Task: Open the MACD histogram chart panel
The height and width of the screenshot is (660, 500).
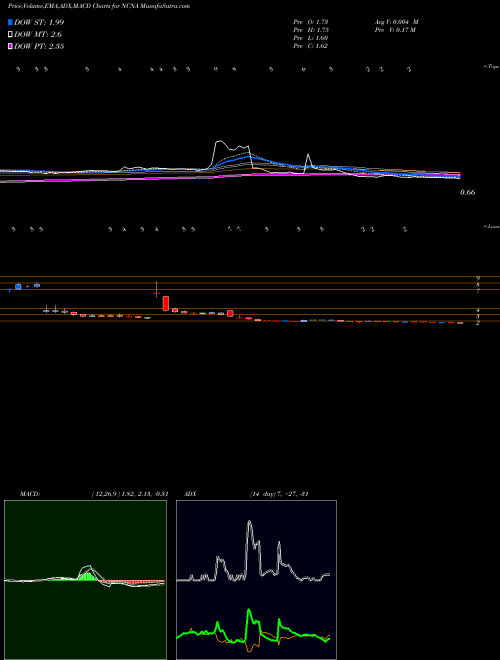Action: (85, 580)
